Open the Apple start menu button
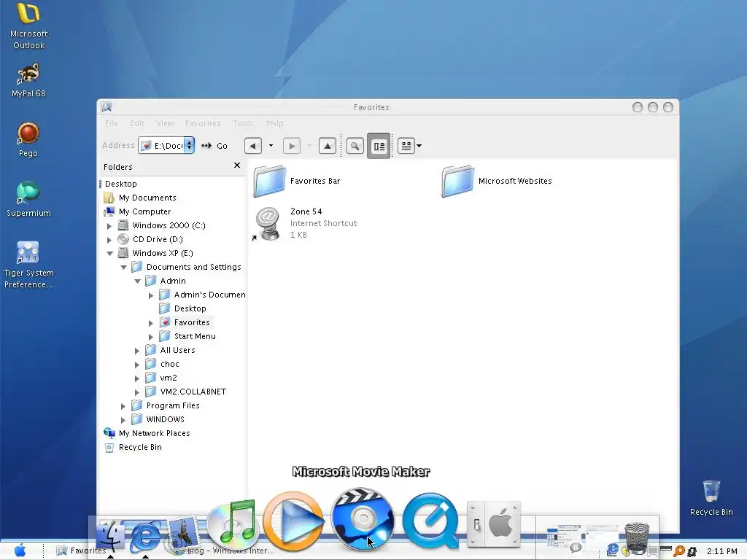 pos(20,551)
